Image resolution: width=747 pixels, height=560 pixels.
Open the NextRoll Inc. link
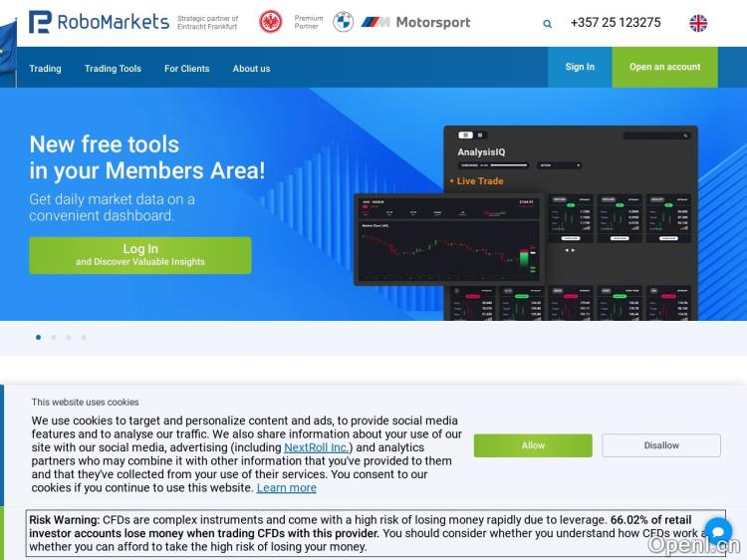317,447
